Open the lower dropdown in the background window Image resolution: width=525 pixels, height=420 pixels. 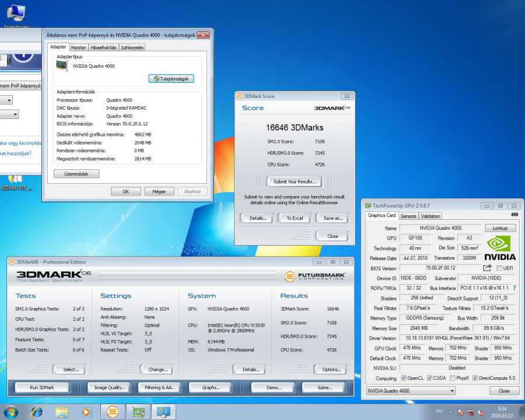pyautogui.click(x=9, y=114)
